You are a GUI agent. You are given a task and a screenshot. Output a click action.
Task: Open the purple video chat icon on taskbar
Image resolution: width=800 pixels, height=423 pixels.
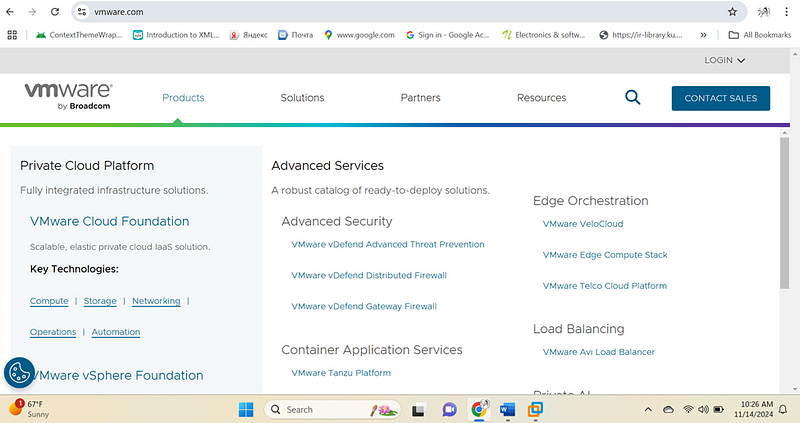click(449, 410)
